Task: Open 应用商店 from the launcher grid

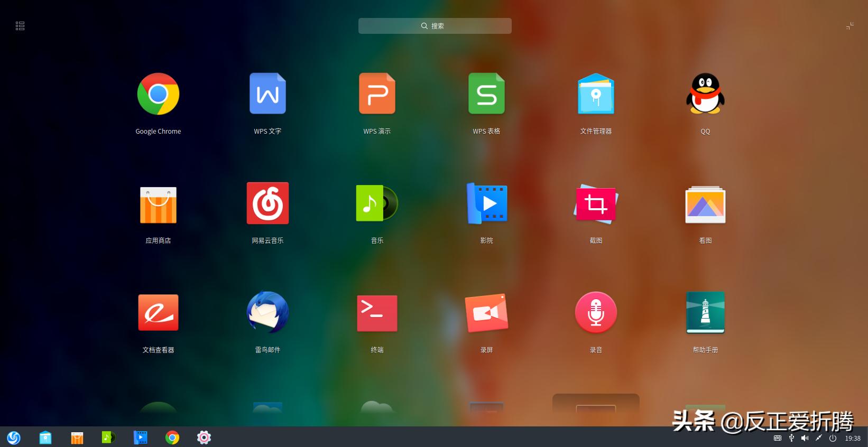Action: [x=158, y=205]
